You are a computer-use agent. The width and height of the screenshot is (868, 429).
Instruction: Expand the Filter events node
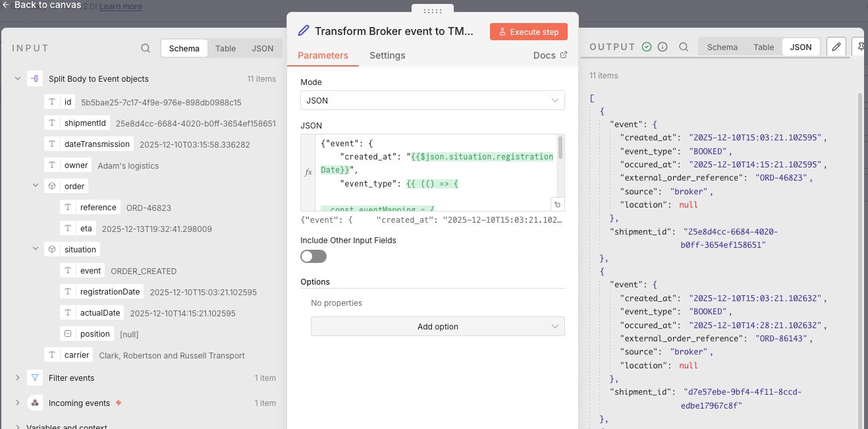tap(18, 378)
